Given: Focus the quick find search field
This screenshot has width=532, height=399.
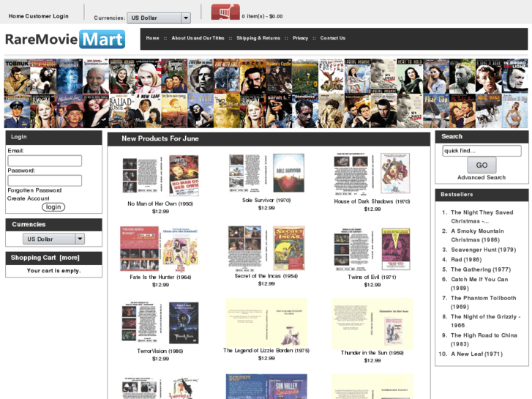Looking at the screenshot, I should coord(482,151).
